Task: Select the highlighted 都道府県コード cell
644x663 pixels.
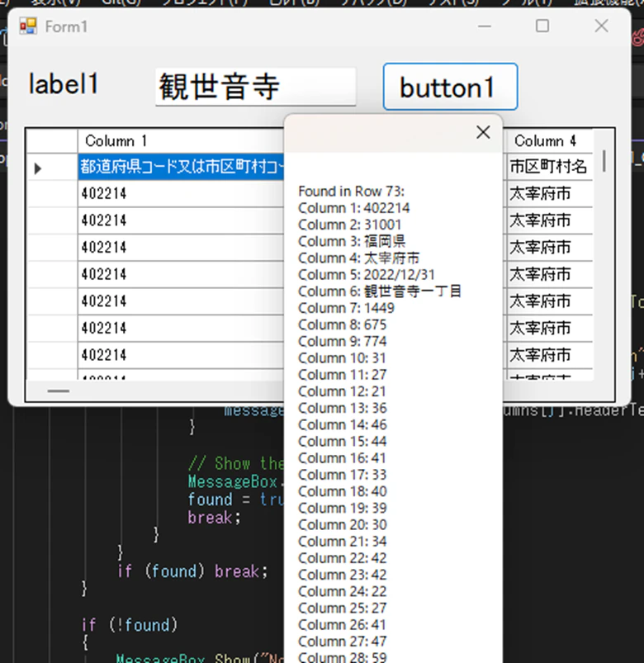Action: tap(181, 167)
